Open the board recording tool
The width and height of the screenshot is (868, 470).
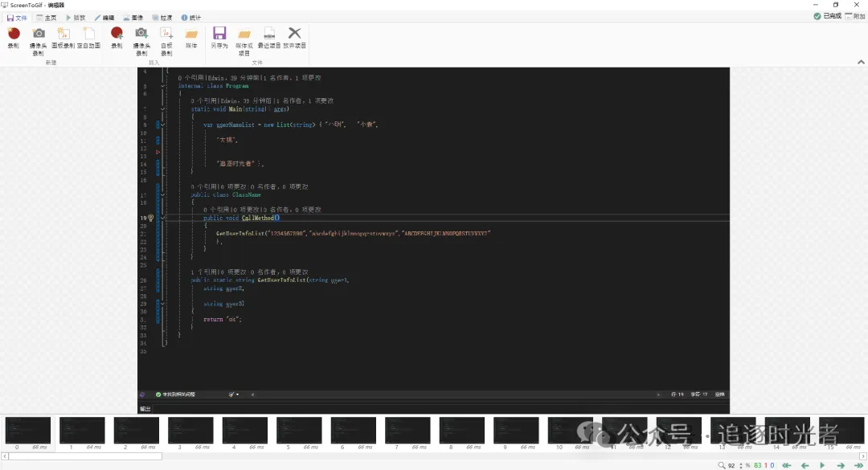pos(63,34)
